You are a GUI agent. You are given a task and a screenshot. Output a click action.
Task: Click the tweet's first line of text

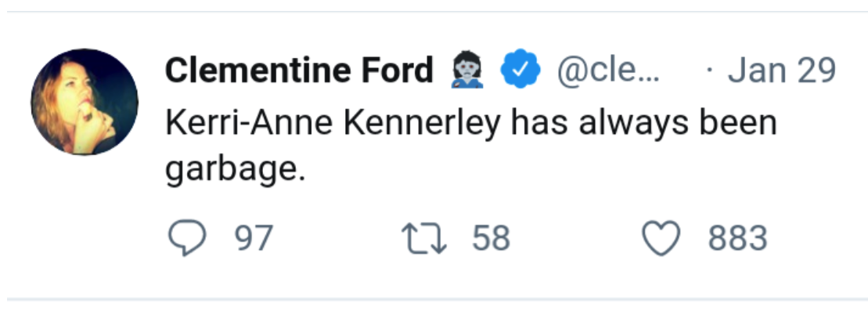[470, 124]
